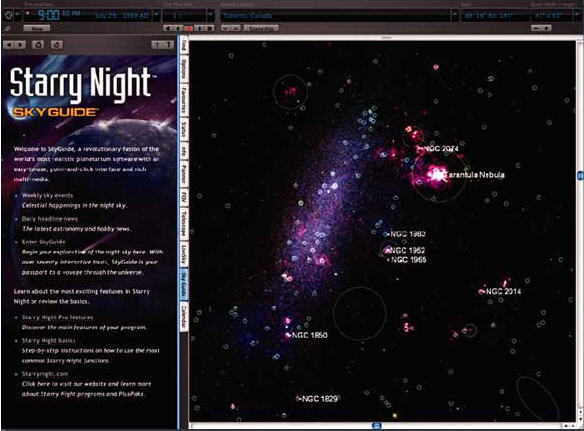Select the SkyGuide side tab
The height and width of the screenshot is (431, 584).
184,285
